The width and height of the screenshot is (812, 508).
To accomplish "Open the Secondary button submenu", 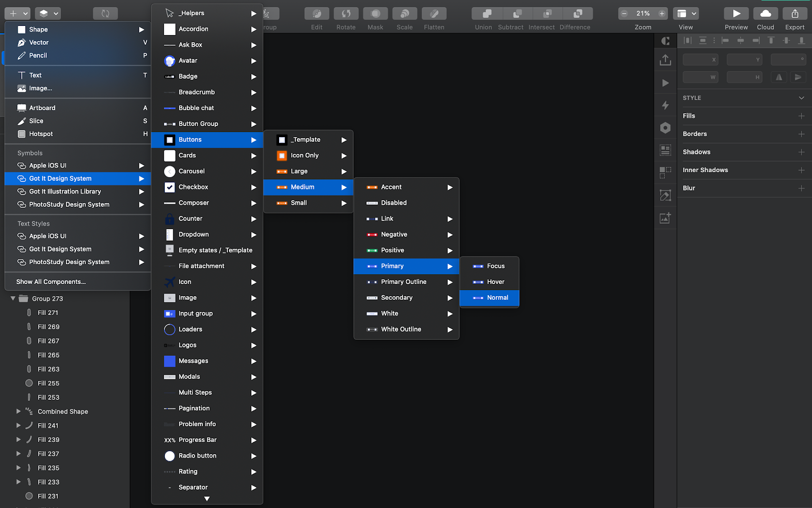I will (x=406, y=298).
